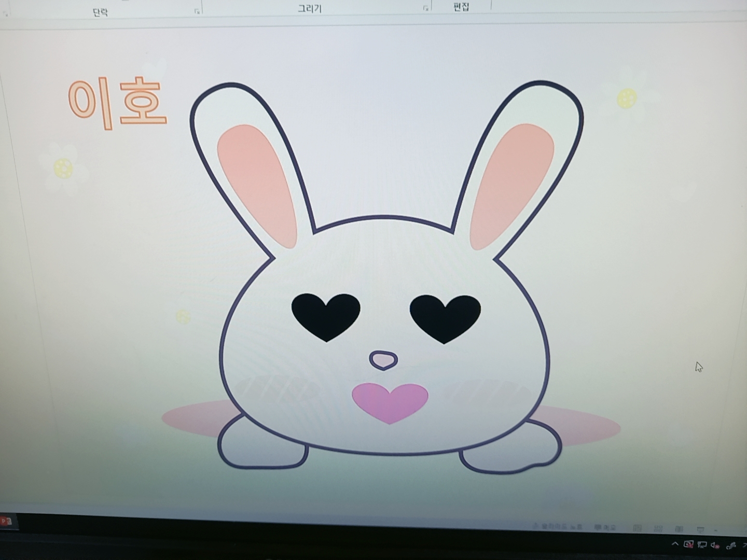Open the 단락 dialog launcher
Image resolution: width=747 pixels, height=560 pixels.
tap(197, 11)
